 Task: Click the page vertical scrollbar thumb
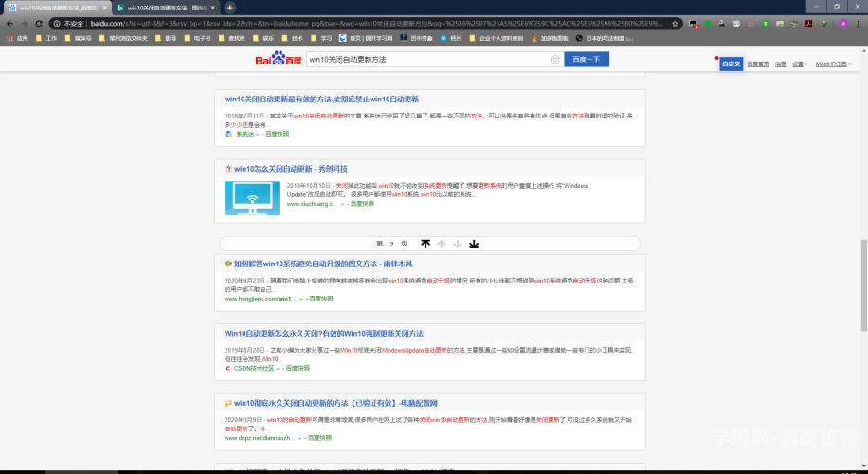(863, 285)
